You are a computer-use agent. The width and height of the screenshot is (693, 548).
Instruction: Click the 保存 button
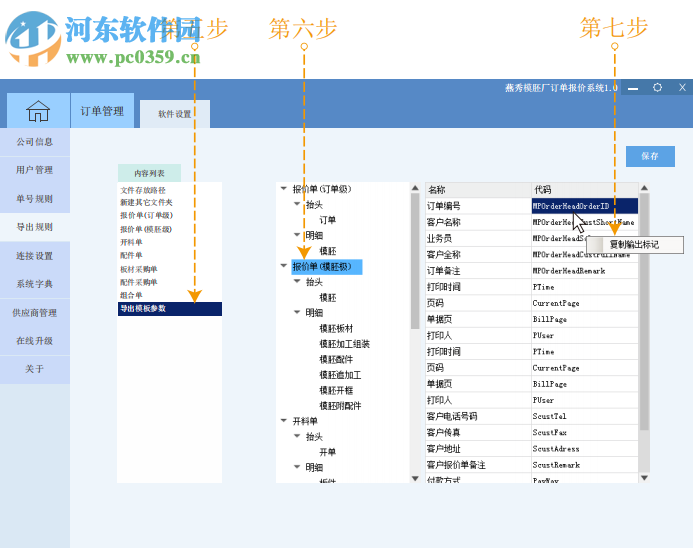(x=650, y=156)
